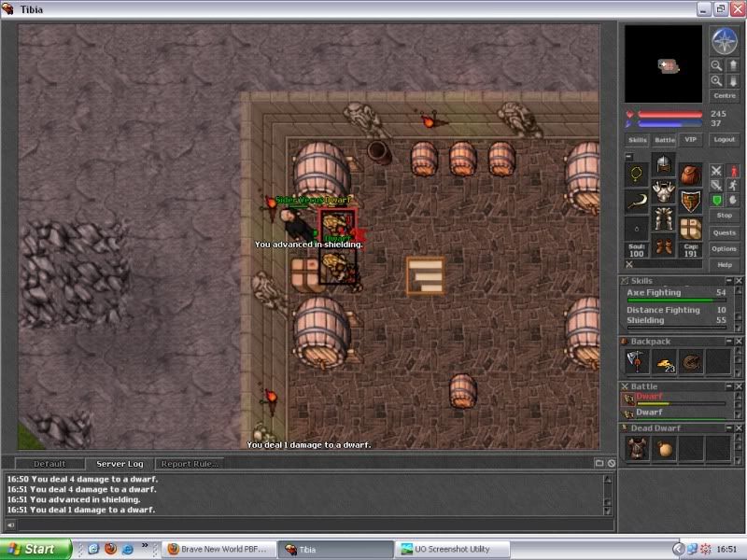Open the Windows Start menu

coord(35,549)
